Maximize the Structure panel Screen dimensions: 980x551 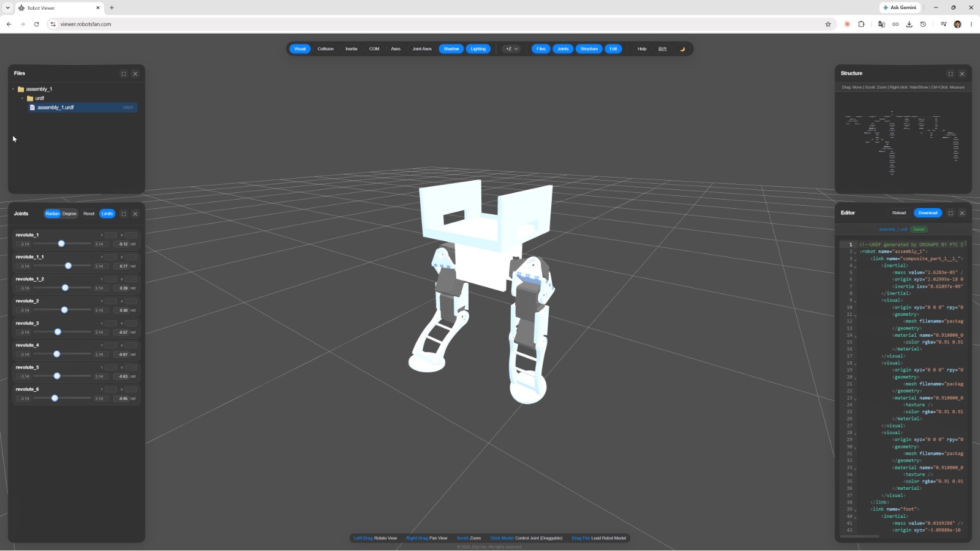click(x=951, y=73)
